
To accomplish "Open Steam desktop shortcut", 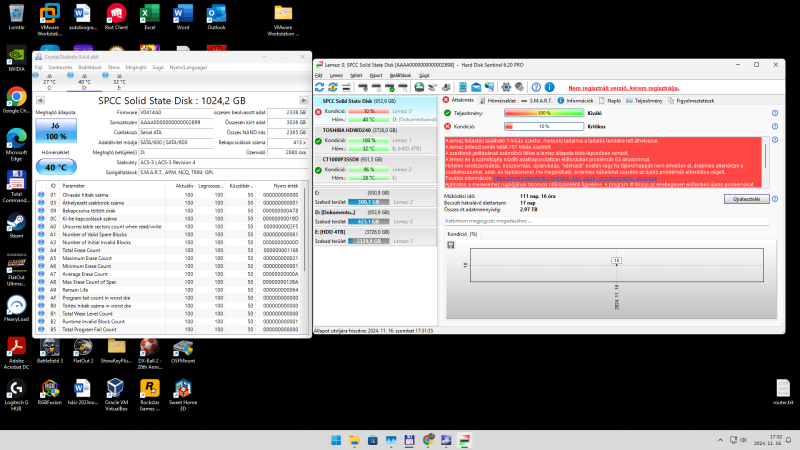I will (x=16, y=226).
